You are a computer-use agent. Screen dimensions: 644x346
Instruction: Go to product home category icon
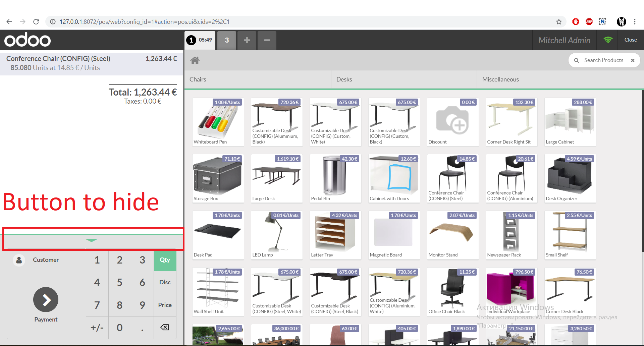(195, 60)
